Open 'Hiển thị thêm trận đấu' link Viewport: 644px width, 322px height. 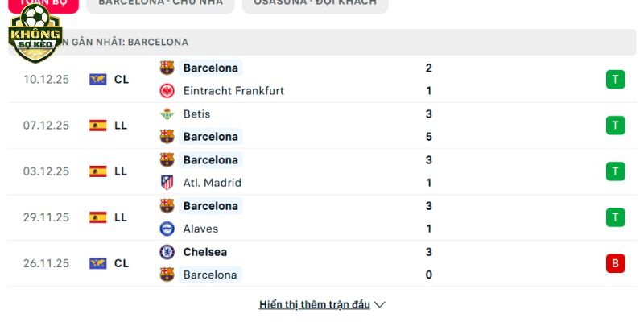[x=315, y=305]
